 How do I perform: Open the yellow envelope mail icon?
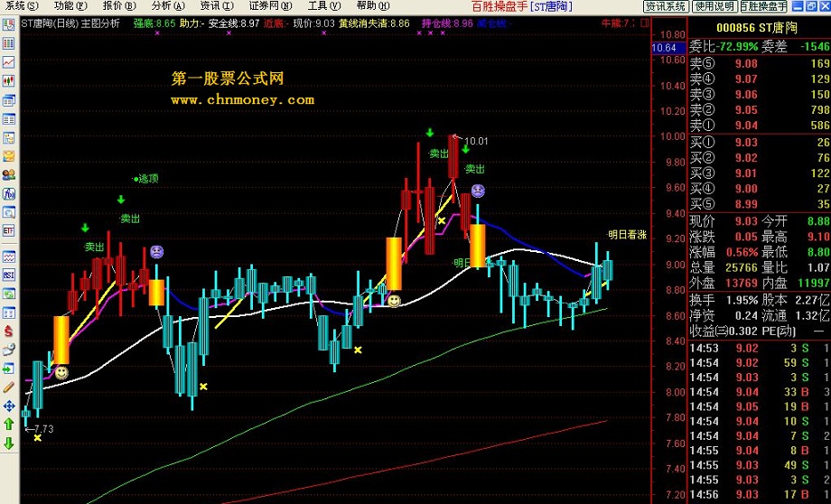[x=8, y=156]
